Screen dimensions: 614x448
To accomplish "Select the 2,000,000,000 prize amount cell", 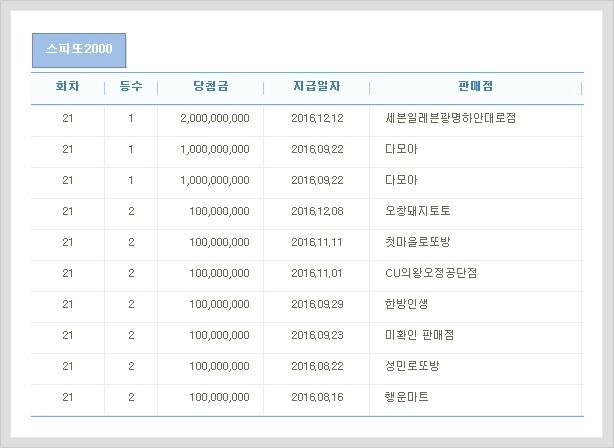I will (x=215, y=118).
